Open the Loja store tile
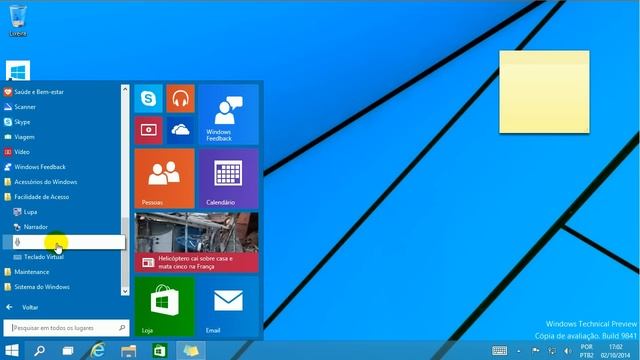This screenshot has height=360, width=640. [164, 307]
